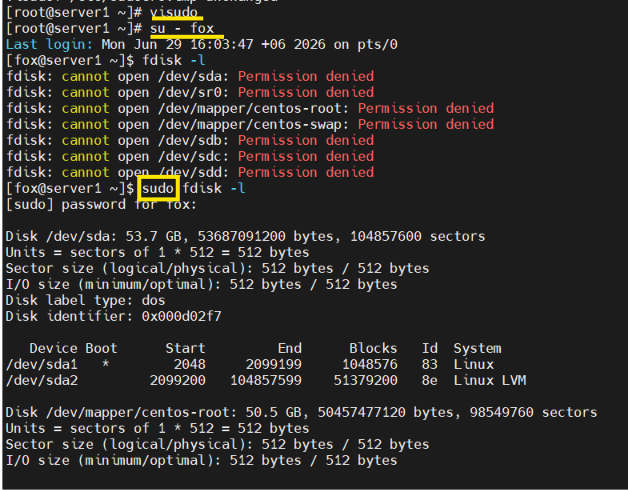
Task: Click 'Disk label type: dos' line
Action: point(85,300)
